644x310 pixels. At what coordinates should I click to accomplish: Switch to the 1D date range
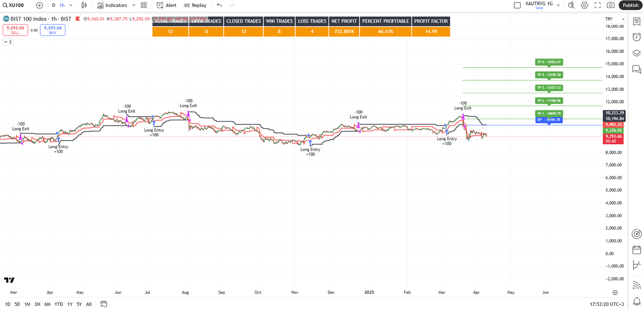pos(6,304)
